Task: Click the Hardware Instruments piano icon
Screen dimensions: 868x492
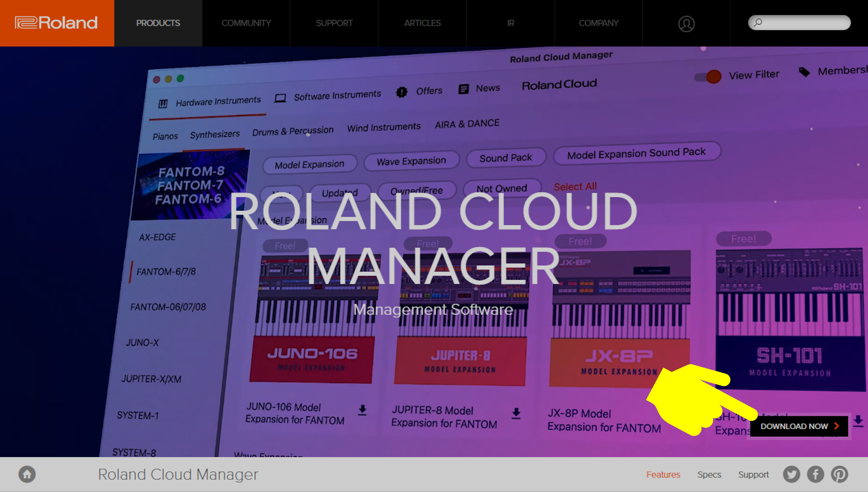Action: point(163,104)
